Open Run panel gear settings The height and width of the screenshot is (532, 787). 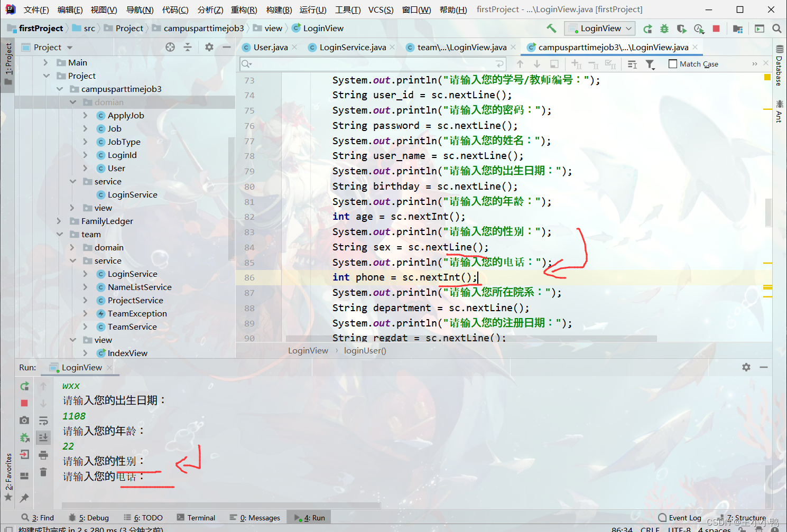pos(746,367)
